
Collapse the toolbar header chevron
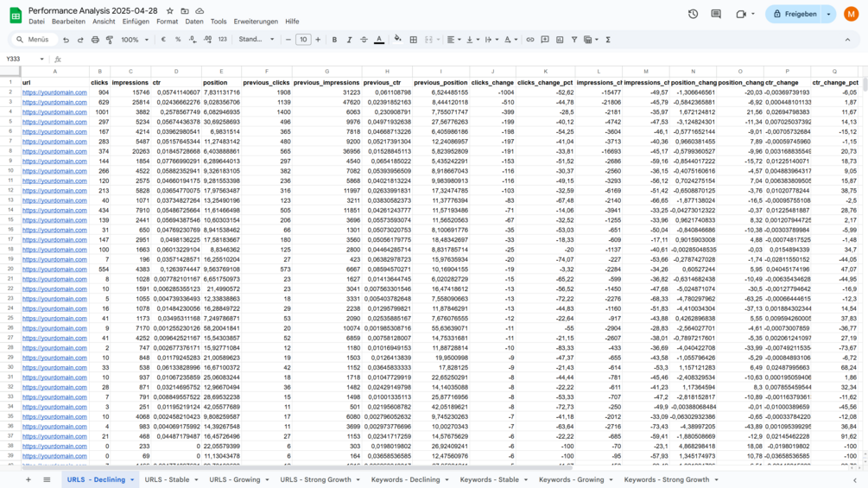(x=847, y=40)
